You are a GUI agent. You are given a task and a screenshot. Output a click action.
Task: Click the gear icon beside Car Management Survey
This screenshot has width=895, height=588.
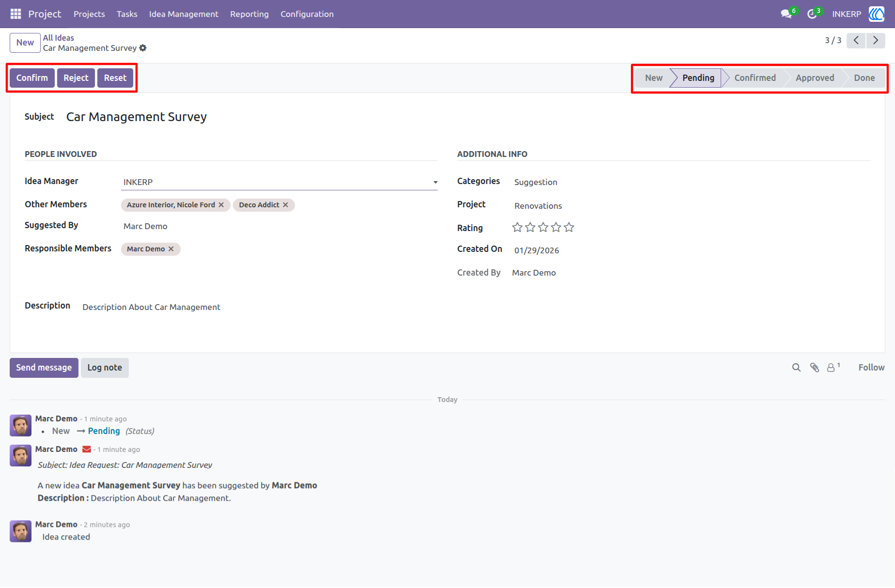click(143, 48)
